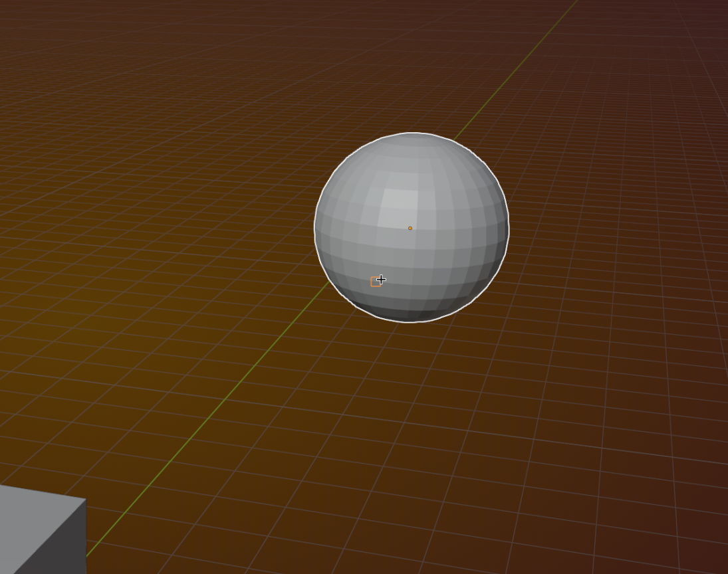Select the gray cube in the corner
The image size is (728, 574).
[x=43, y=529]
